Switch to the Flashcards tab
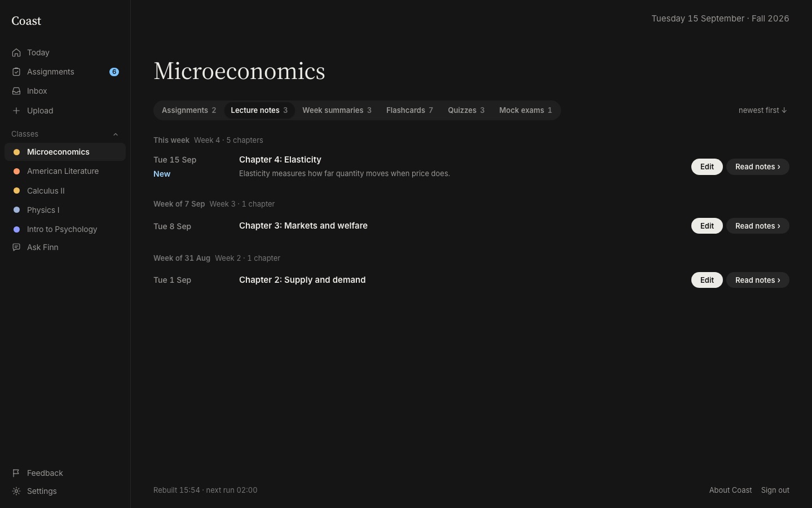Image resolution: width=812 pixels, height=508 pixels. 409,110
